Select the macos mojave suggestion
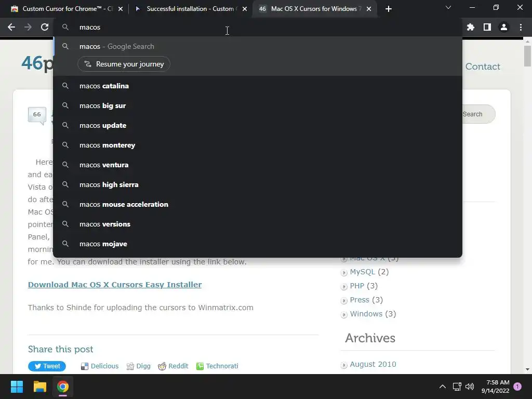532x399 pixels. click(x=258, y=244)
